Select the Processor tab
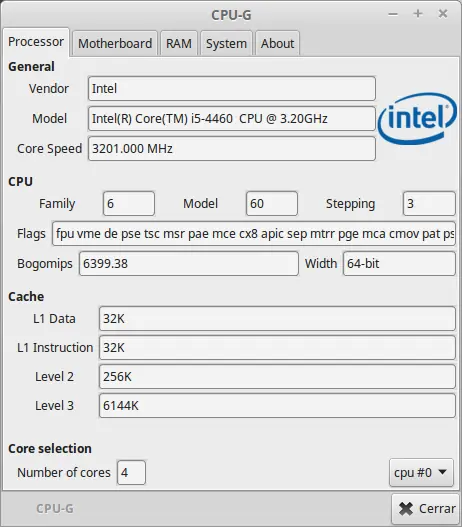The width and height of the screenshot is (462, 527). tap(36, 42)
